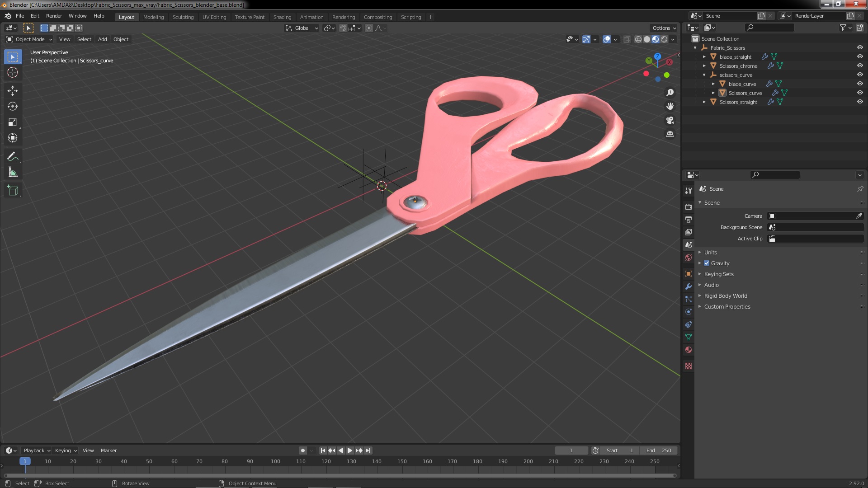
Task: Toggle the camera view icon
Action: (670, 120)
